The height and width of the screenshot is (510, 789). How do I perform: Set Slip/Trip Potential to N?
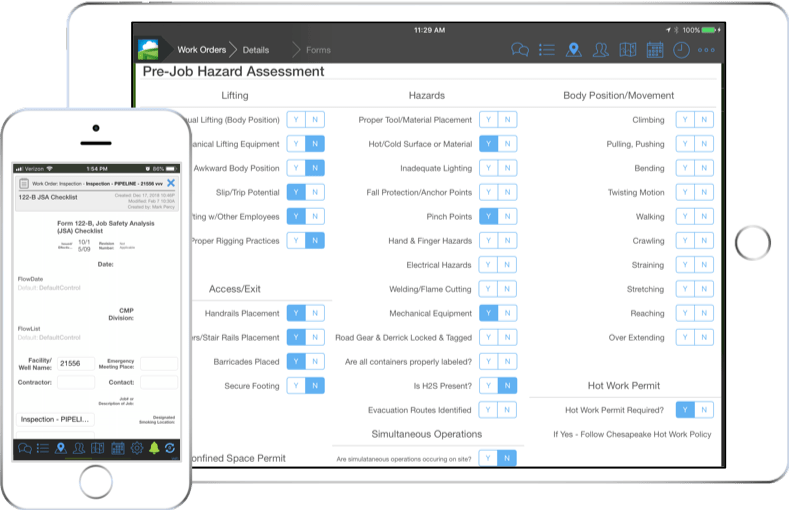pos(315,192)
